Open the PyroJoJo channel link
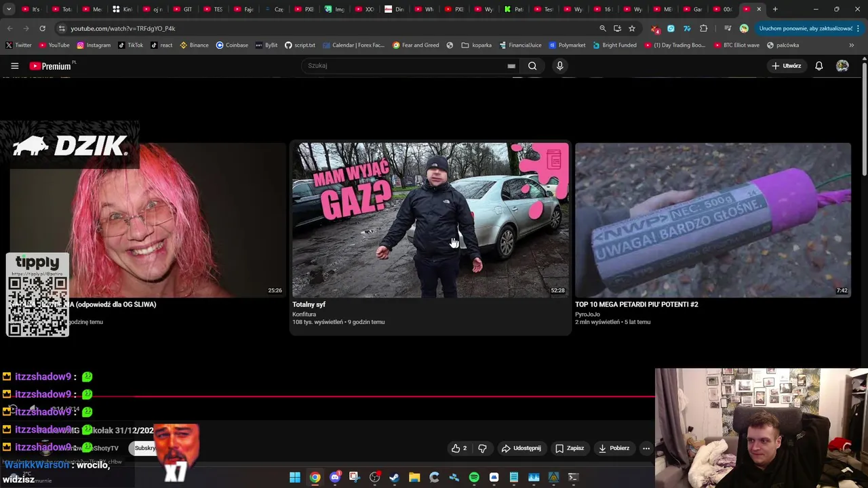Viewport: 868px width, 488px height. pyautogui.click(x=587, y=314)
